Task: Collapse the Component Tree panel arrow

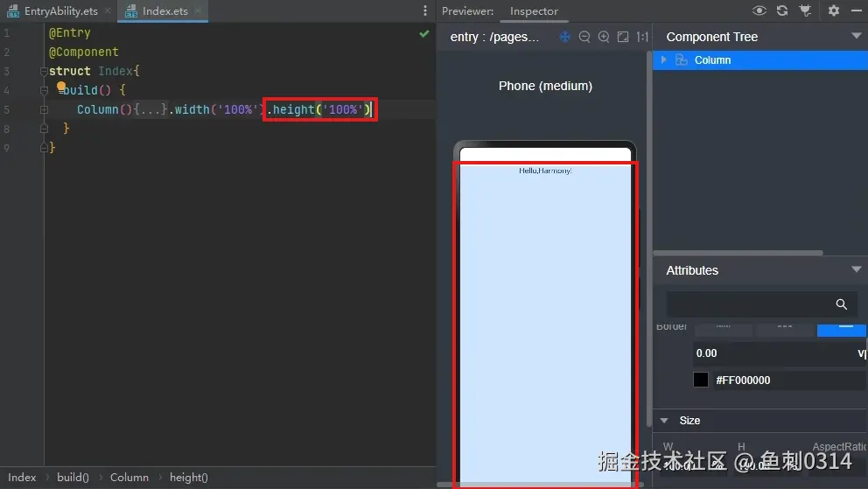Action: click(856, 37)
